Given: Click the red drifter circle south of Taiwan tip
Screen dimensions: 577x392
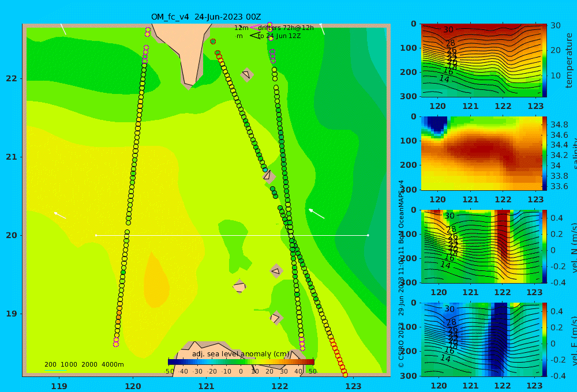Looking at the screenshot, I should 213,42.
